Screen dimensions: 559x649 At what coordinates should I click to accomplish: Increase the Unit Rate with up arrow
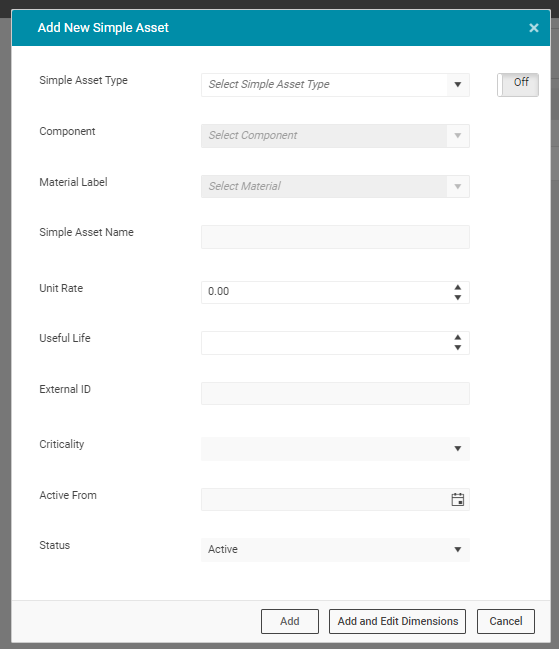pyautogui.click(x=458, y=287)
